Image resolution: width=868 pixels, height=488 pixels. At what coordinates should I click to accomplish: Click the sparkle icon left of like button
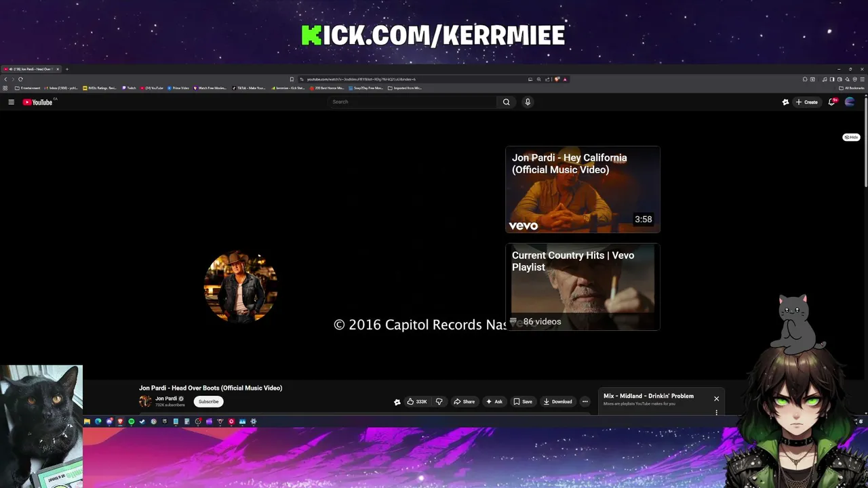click(397, 402)
